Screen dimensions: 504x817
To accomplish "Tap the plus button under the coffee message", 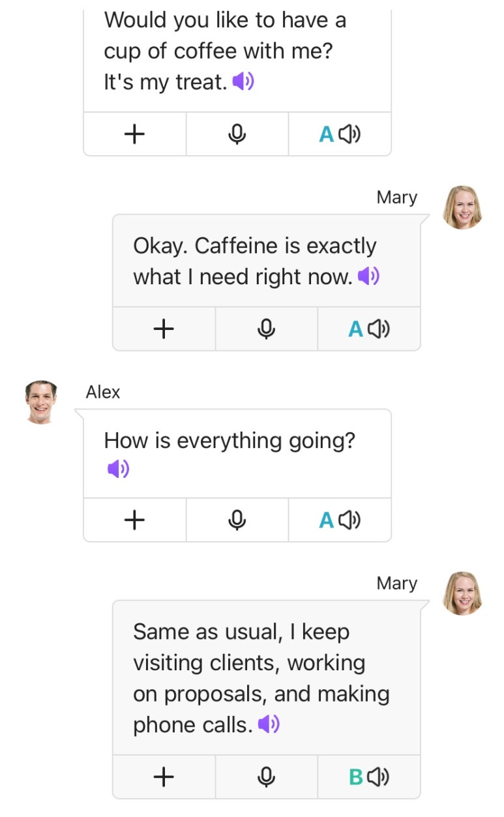I will [x=134, y=134].
